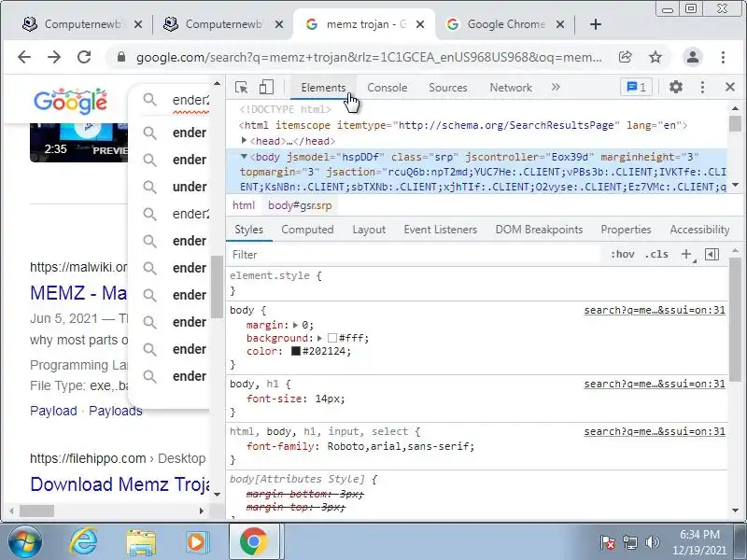The width and height of the screenshot is (747, 560).
Task: Open Windows Media Player from taskbar
Action: tap(196, 542)
